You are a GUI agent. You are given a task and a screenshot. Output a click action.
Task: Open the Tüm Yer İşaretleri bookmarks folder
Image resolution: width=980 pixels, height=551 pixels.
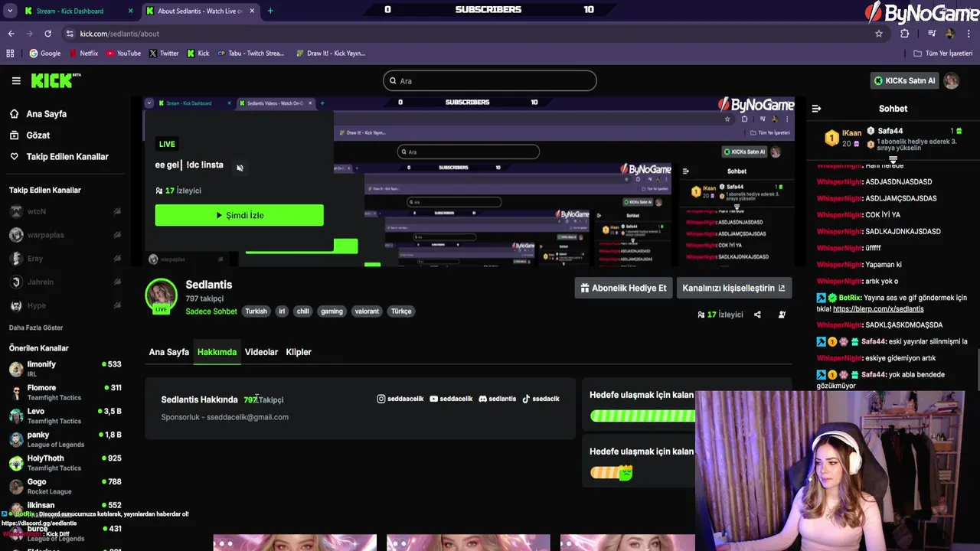(943, 54)
